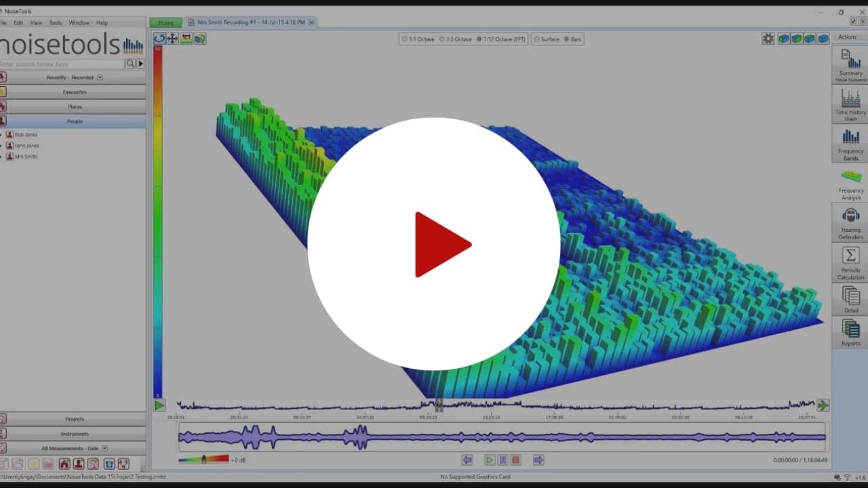Click the bottom play playback button
This screenshot has width=868, height=488.
490,460
